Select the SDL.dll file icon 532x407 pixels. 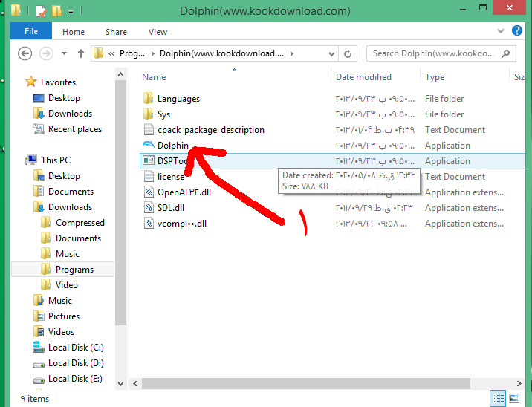tap(149, 207)
